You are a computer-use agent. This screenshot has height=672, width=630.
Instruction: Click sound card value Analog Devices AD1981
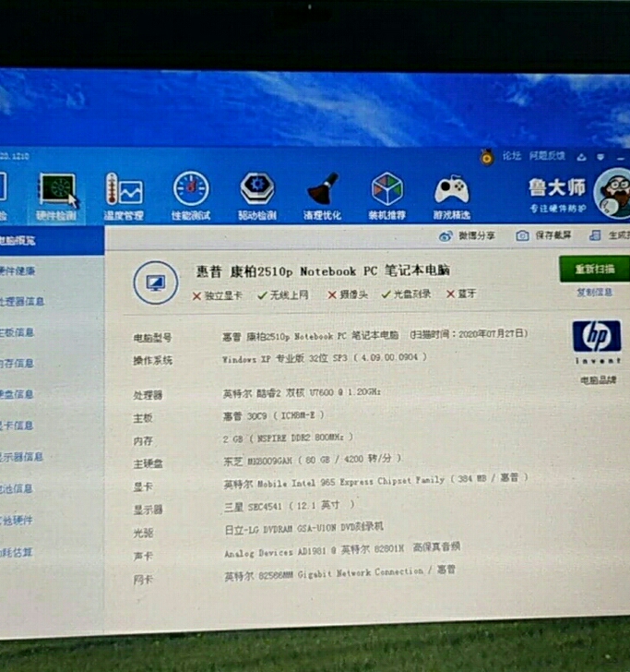coord(342,550)
